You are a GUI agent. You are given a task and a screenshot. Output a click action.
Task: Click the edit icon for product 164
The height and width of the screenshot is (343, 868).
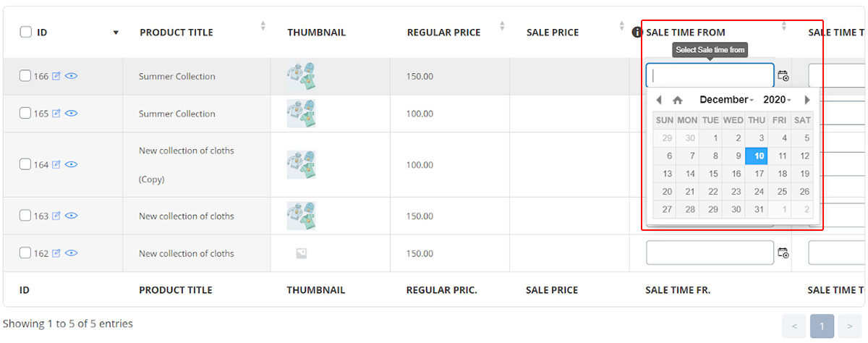click(56, 165)
